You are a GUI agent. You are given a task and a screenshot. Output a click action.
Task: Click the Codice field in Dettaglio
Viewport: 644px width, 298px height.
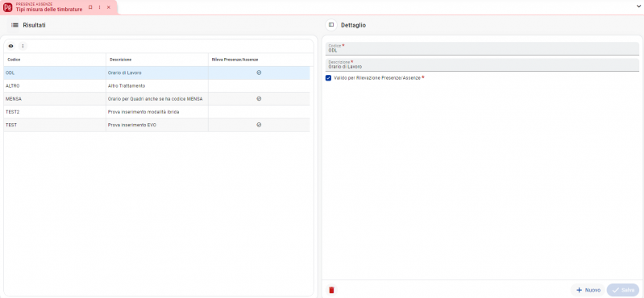point(482,48)
